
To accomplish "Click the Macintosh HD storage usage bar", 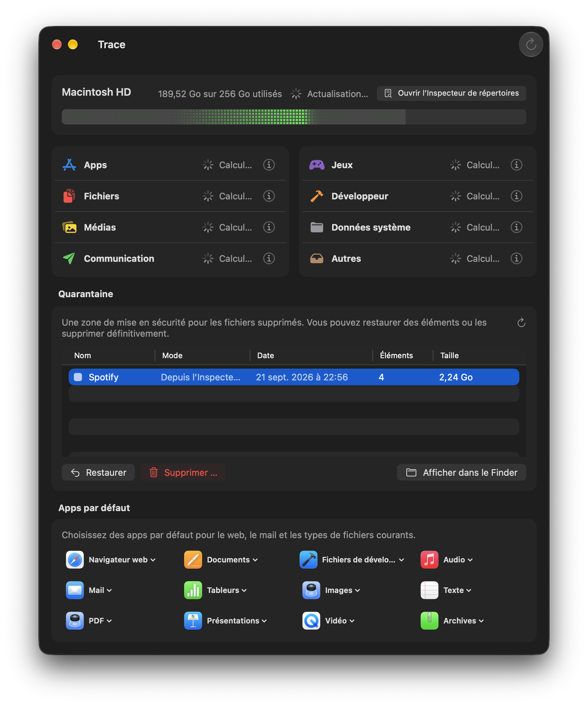I will pos(294,117).
